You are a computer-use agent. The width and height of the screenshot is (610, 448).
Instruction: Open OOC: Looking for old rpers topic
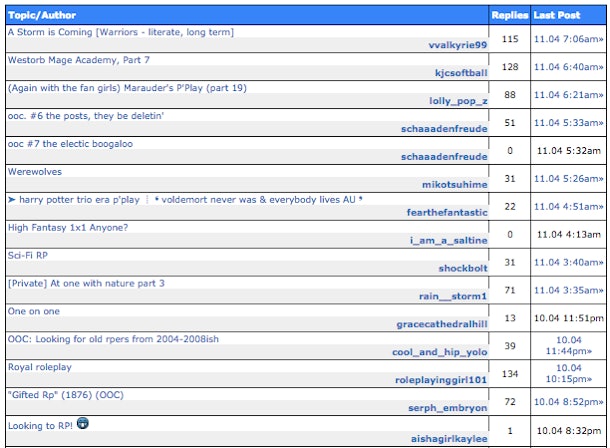(113, 339)
